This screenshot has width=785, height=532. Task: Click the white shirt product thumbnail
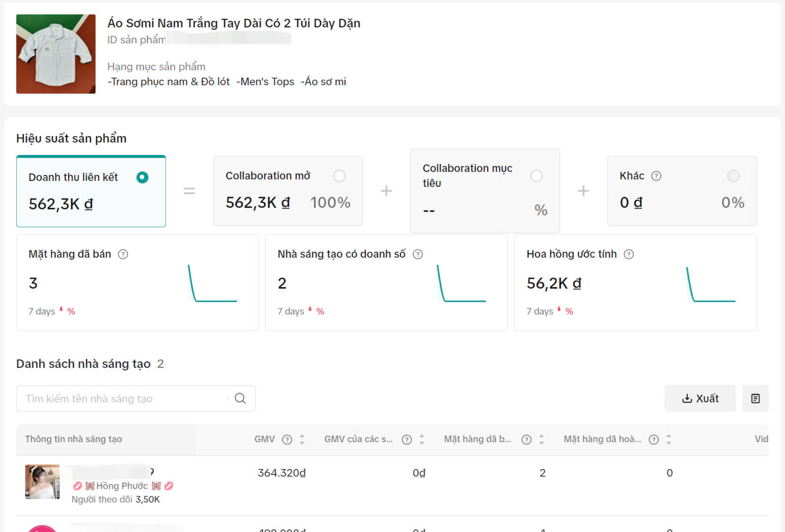[x=56, y=54]
